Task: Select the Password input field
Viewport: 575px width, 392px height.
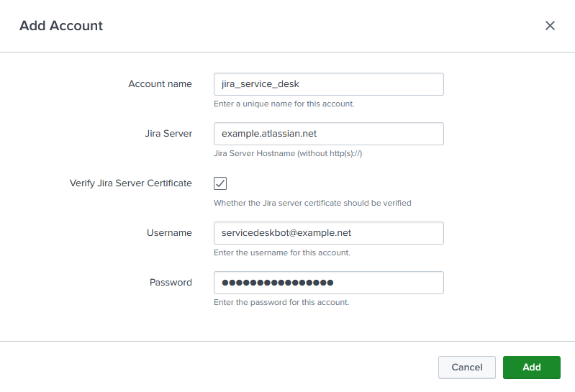Action: (329, 283)
